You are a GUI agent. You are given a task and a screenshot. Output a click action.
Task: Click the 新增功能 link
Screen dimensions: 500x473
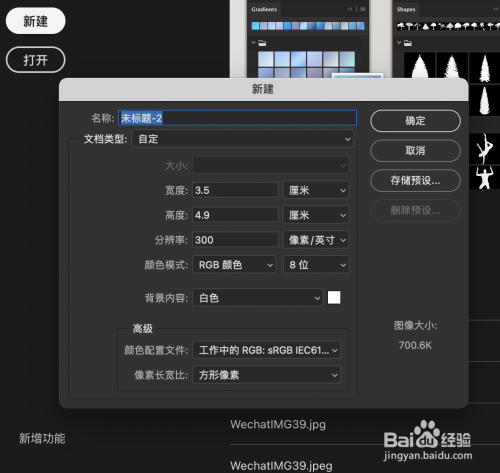pyautogui.click(x=42, y=438)
